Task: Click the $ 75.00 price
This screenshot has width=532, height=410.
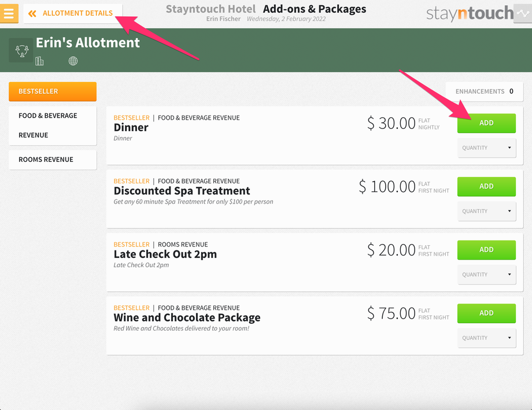Action: (x=391, y=313)
